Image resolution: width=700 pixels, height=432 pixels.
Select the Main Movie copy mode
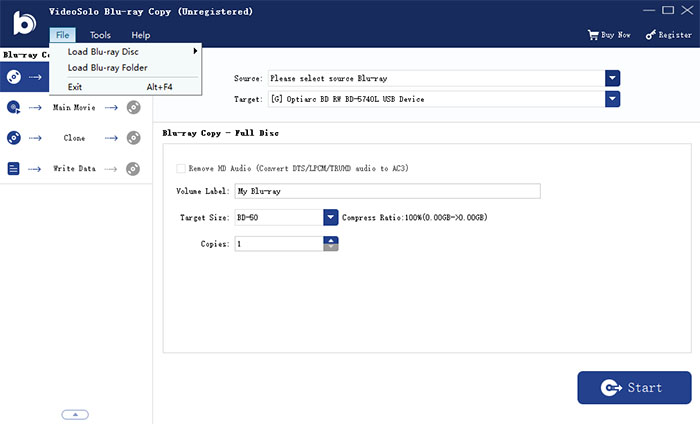click(x=74, y=107)
